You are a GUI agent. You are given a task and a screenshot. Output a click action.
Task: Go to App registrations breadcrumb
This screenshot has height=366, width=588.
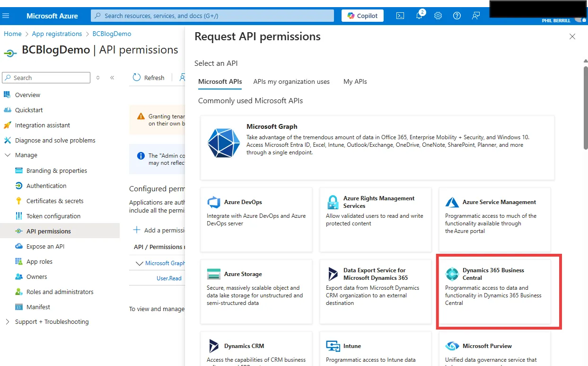coord(57,34)
